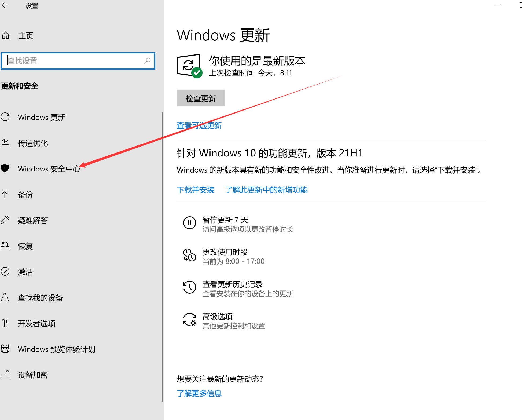Click the 设置 window title text
The height and width of the screenshot is (420, 522).
tap(32, 6)
